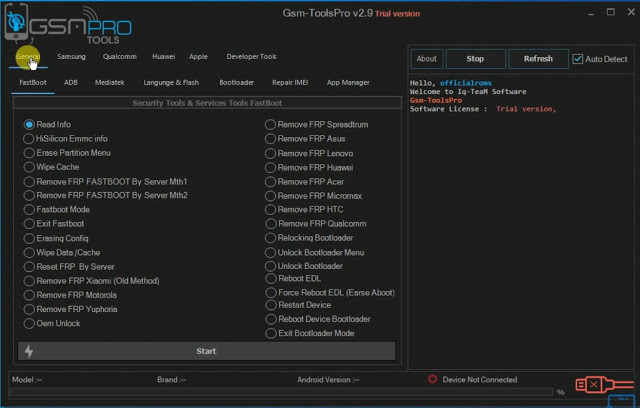Open the Repair IMEI sub-tab

click(x=290, y=82)
